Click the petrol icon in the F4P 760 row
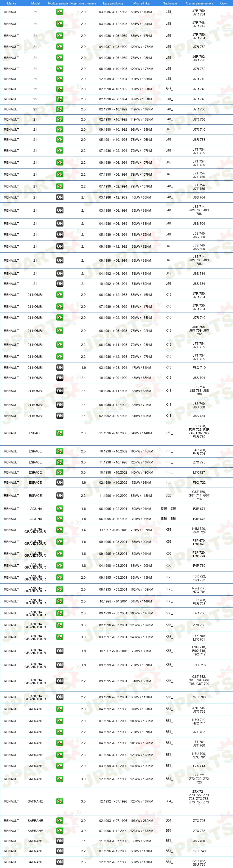Screen dimensions: 233x868 [x=60, y=565]
